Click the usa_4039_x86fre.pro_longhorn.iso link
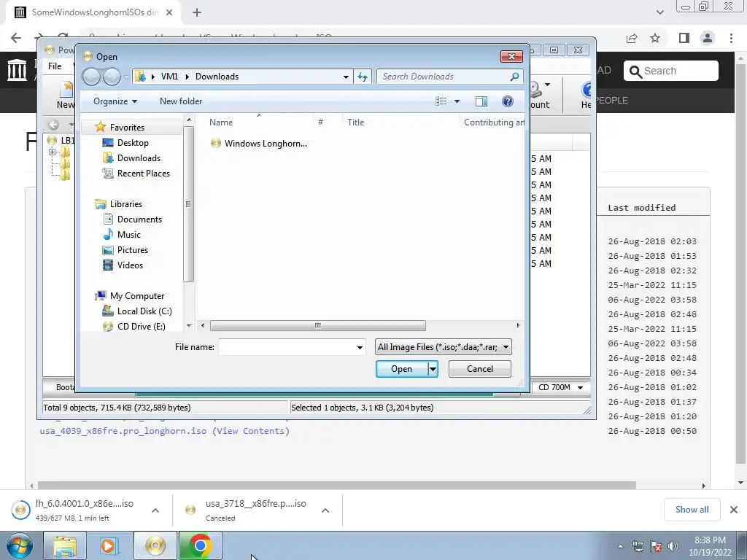This screenshot has width=747, height=560. [123, 431]
